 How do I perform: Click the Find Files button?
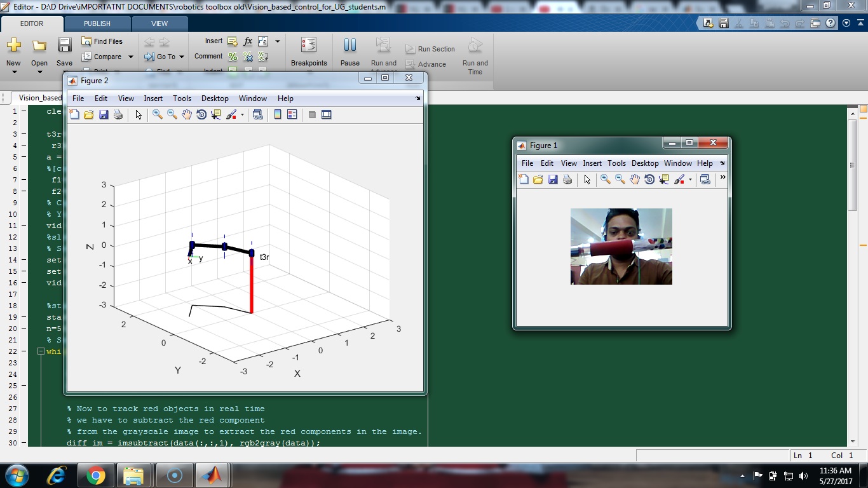pos(102,41)
